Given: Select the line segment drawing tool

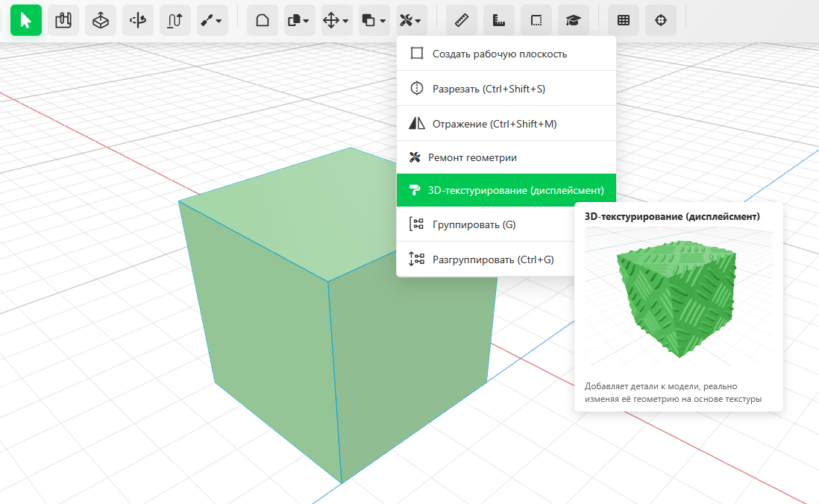Looking at the screenshot, I should (207, 20).
